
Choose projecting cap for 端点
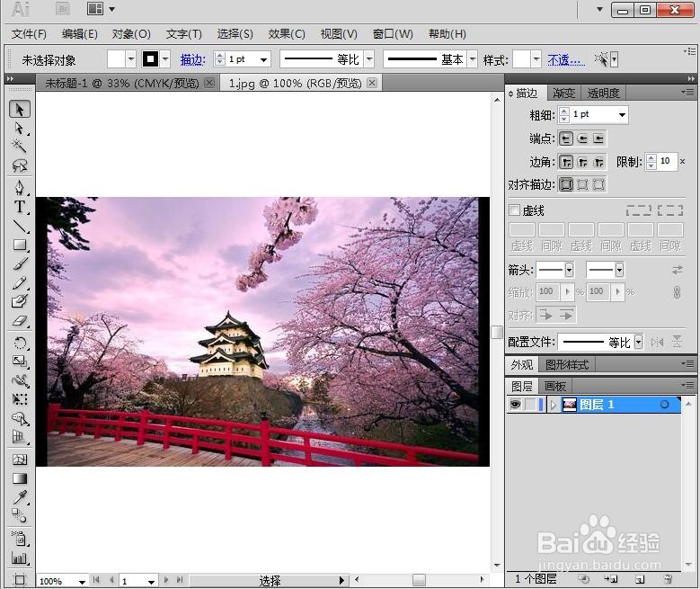(598, 138)
